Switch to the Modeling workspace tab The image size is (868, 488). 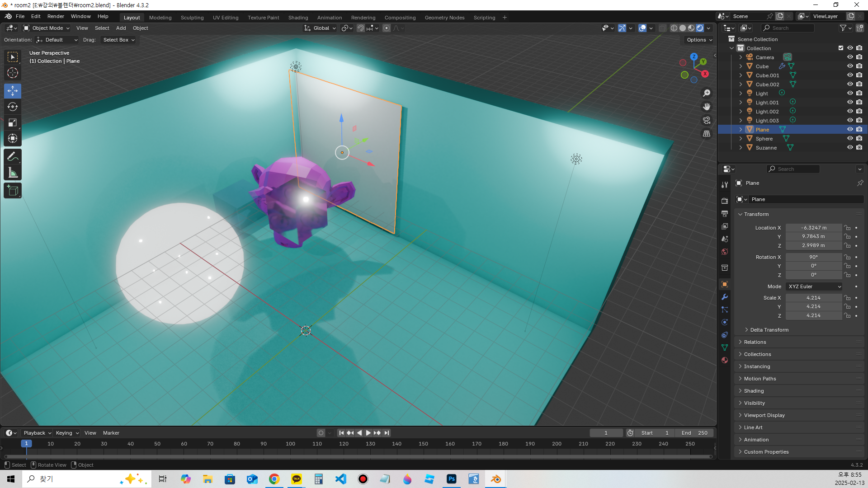pos(160,18)
